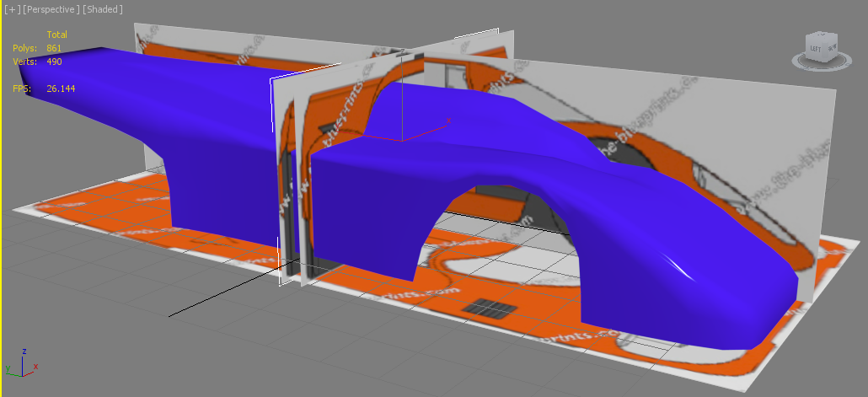
Task: Open the Shaded shading mode menu
Action: [103, 9]
